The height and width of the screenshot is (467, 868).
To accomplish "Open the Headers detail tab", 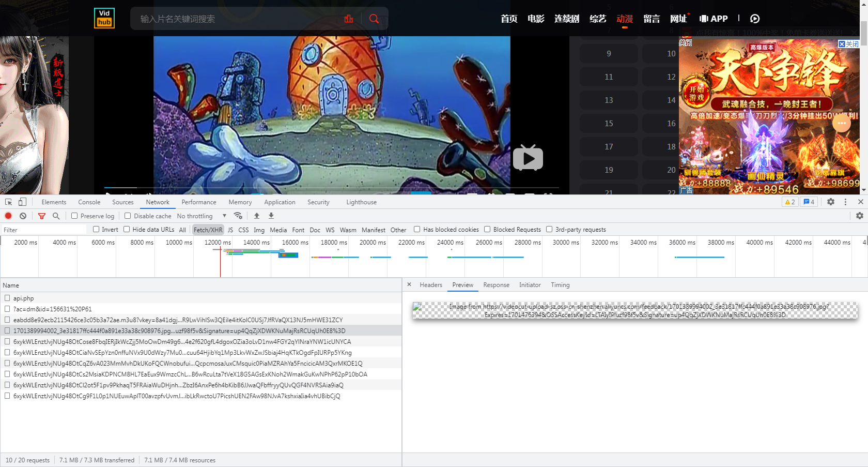I will [431, 285].
